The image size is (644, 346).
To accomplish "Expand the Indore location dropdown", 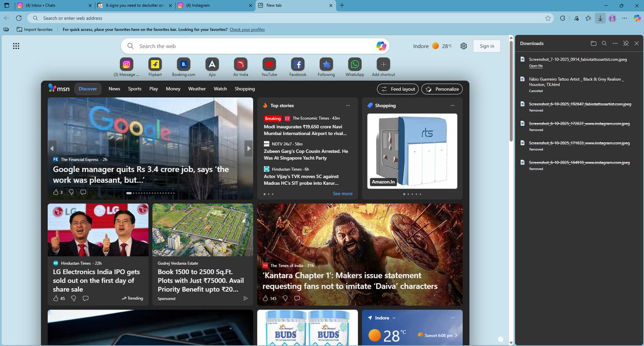I will tap(393, 318).
